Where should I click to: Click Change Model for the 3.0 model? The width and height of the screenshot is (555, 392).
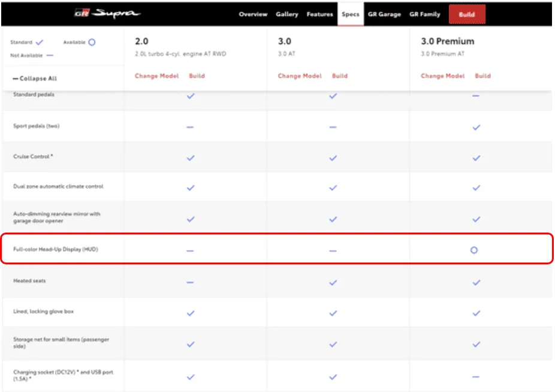(x=300, y=76)
